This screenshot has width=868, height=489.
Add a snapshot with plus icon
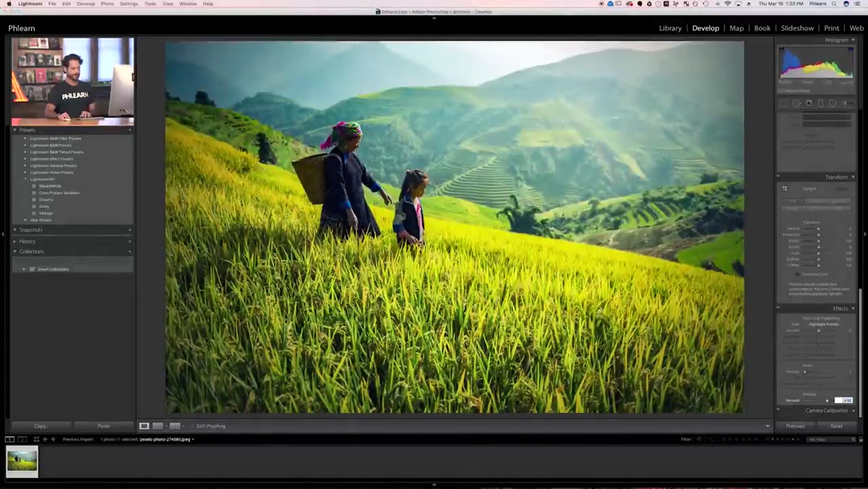click(129, 229)
